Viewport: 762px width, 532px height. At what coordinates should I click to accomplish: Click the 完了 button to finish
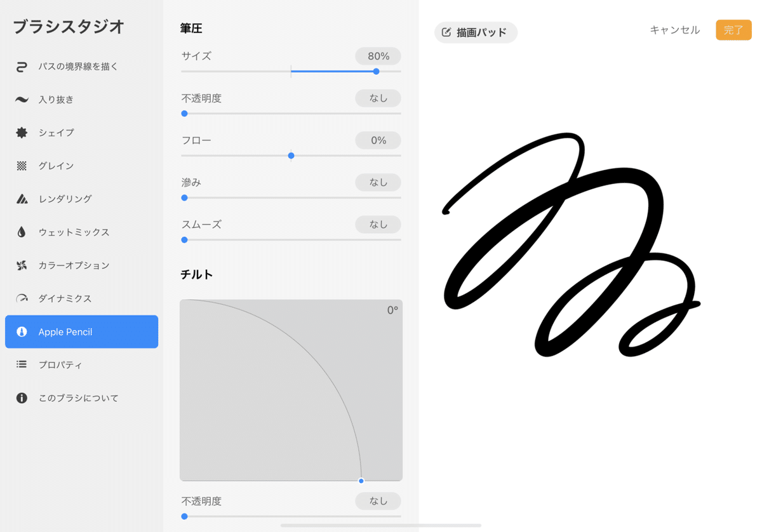(x=733, y=30)
